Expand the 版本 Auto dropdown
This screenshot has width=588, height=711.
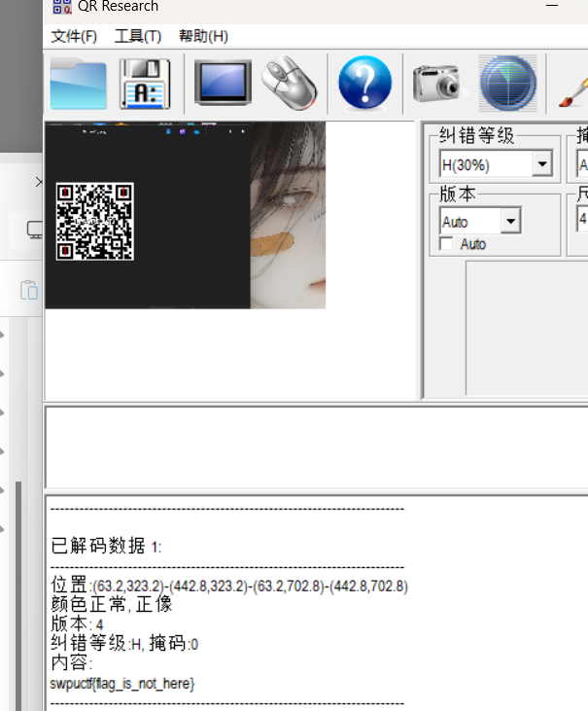511,222
